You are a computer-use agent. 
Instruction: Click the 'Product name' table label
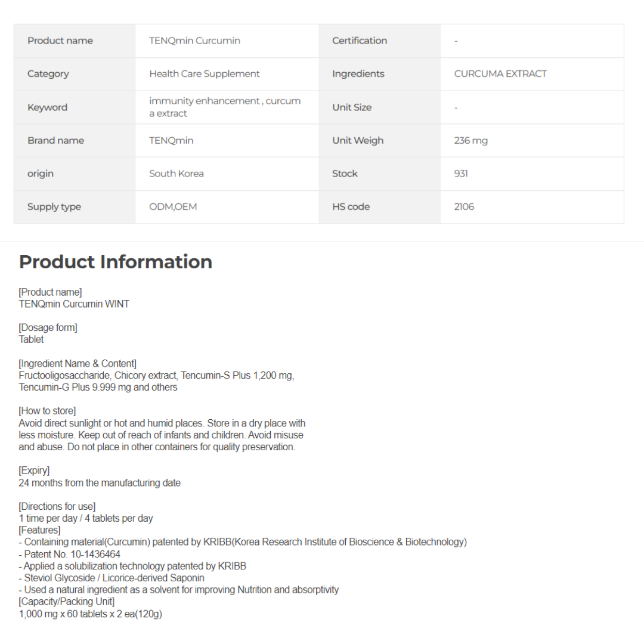point(60,41)
